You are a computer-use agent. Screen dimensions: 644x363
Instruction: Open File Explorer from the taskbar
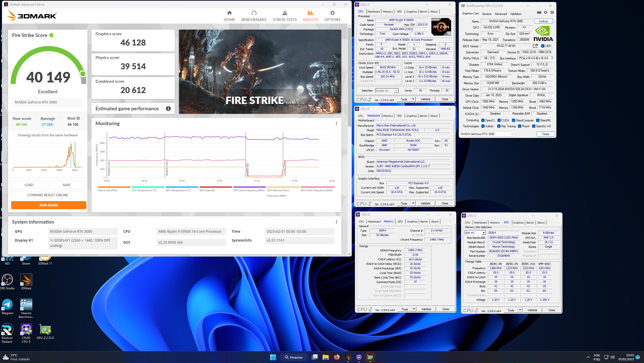pyautogui.click(x=325, y=357)
